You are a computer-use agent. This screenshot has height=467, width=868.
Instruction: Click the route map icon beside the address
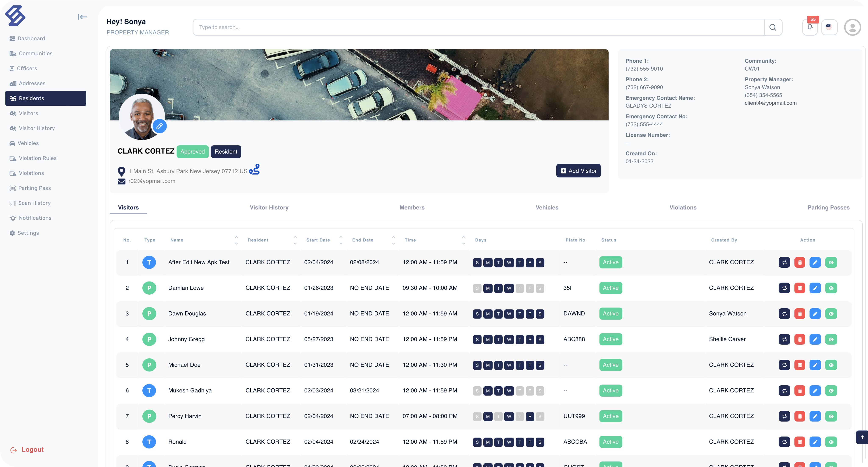pos(254,169)
